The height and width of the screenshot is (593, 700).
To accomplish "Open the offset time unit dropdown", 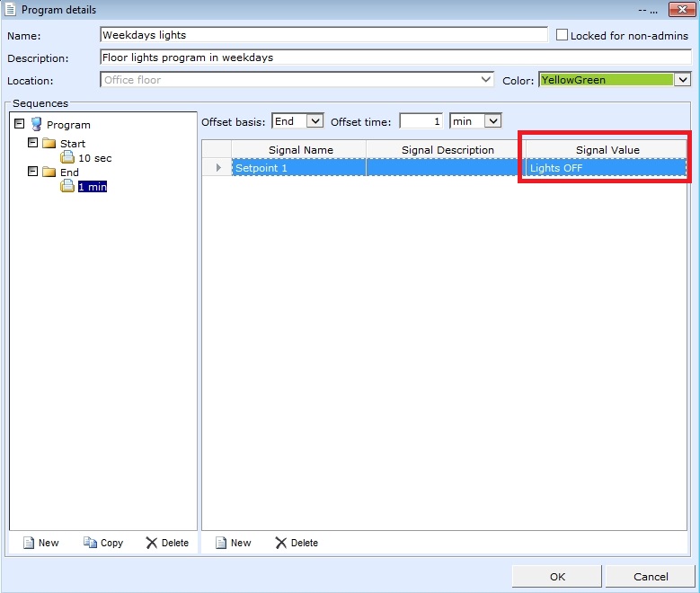I will [492, 121].
